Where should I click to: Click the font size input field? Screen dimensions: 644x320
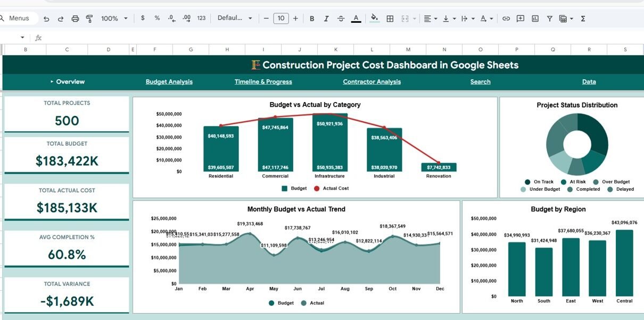[281, 19]
